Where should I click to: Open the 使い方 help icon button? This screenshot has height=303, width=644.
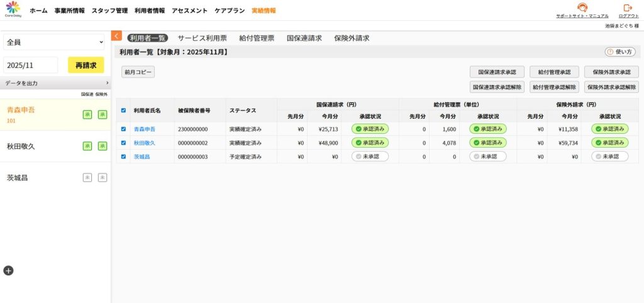tap(620, 52)
